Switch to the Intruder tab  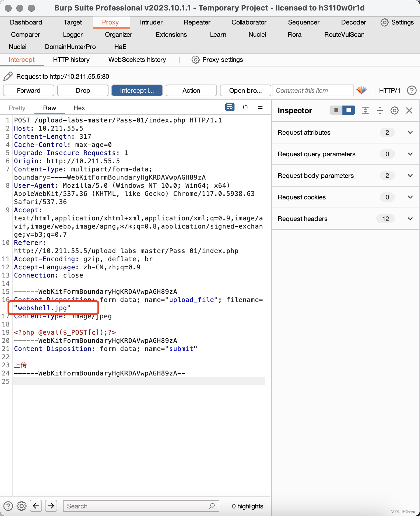pos(151,22)
